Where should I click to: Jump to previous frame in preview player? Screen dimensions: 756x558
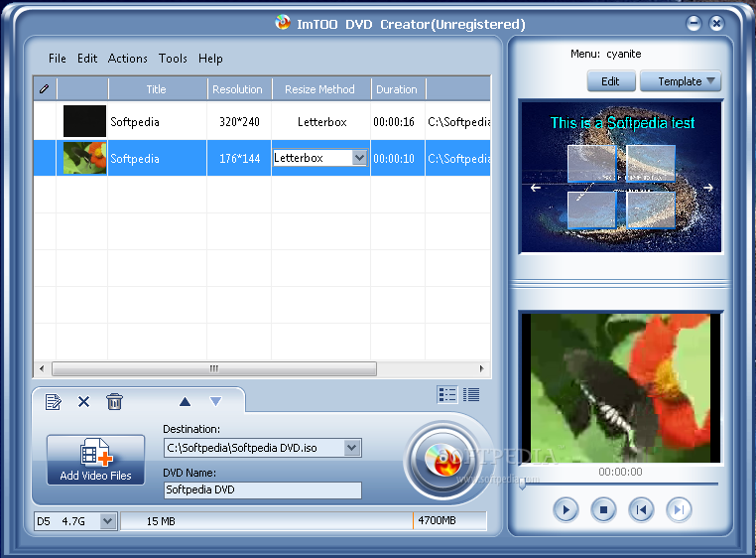coord(641,509)
